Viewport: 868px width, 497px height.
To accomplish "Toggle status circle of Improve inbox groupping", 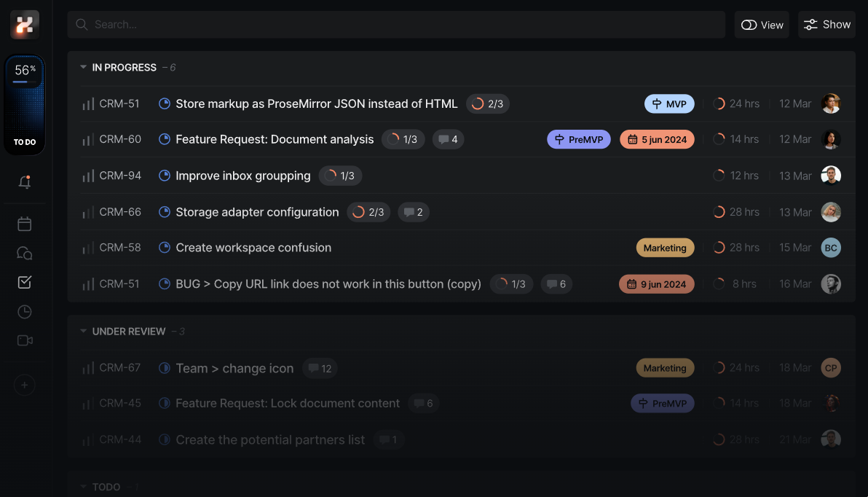I will 165,176.
